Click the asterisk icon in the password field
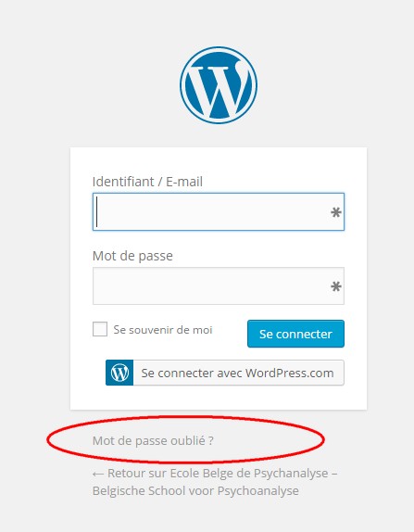The image size is (414, 532). [x=335, y=286]
